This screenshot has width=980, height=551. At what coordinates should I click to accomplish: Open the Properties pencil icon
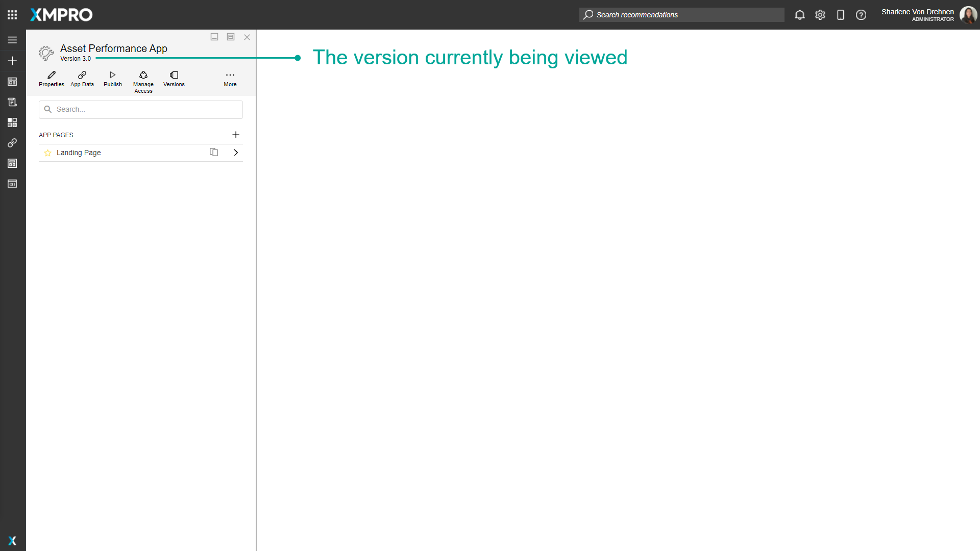click(51, 78)
